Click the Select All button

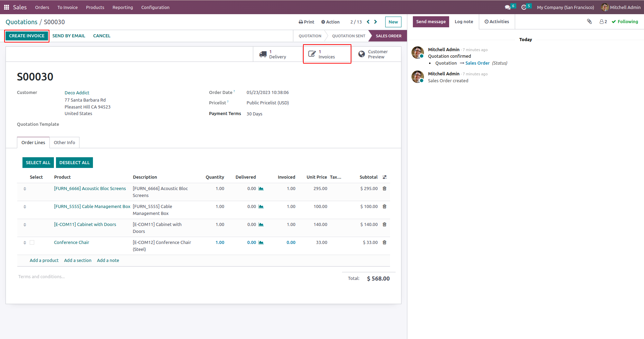click(38, 163)
